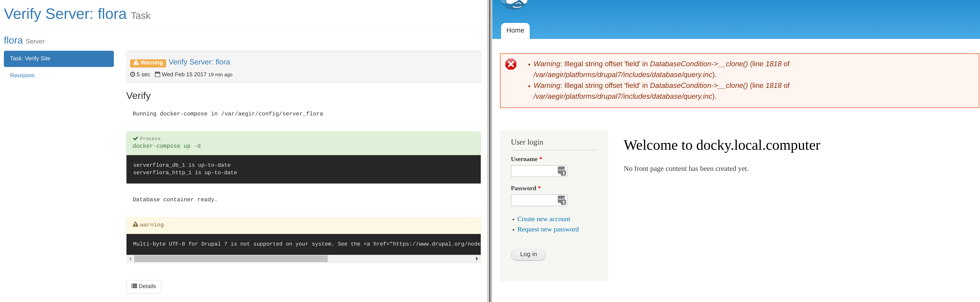This screenshot has height=302, width=980.
Task: Click the clock icon showing 5 sec duration
Action: (x=132, y=74)
